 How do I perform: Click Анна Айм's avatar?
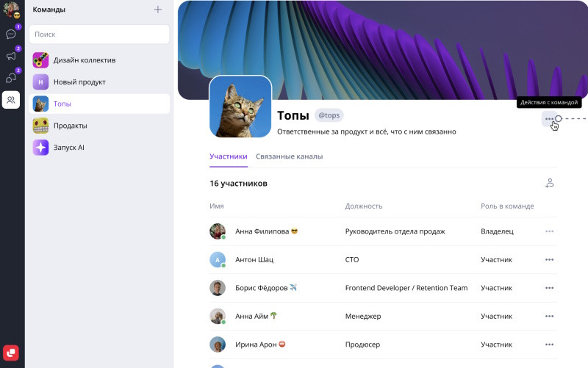click(x=218, y=317)
